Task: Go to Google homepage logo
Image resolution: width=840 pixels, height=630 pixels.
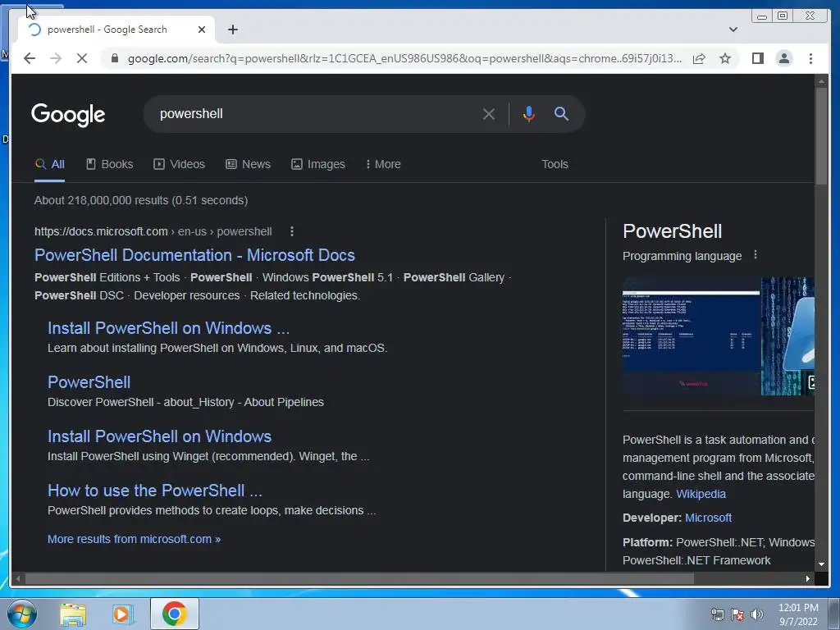Action: (x=68, y=115)
